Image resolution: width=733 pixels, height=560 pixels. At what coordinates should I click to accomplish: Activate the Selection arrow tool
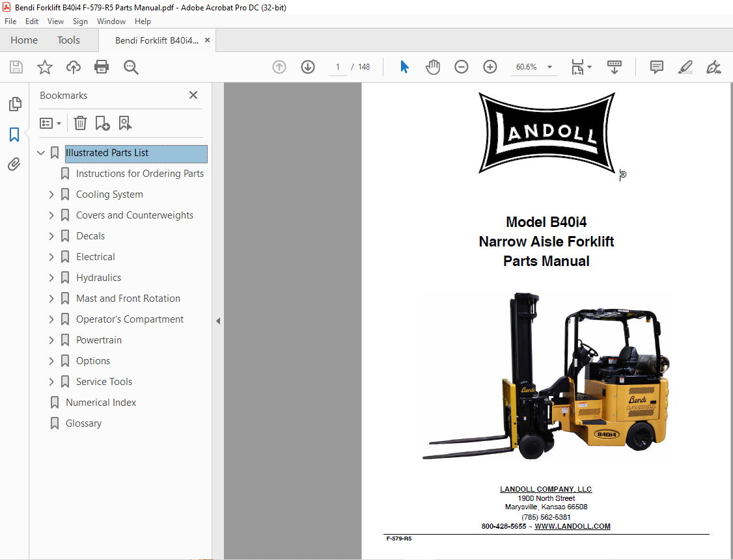(405, 67)
